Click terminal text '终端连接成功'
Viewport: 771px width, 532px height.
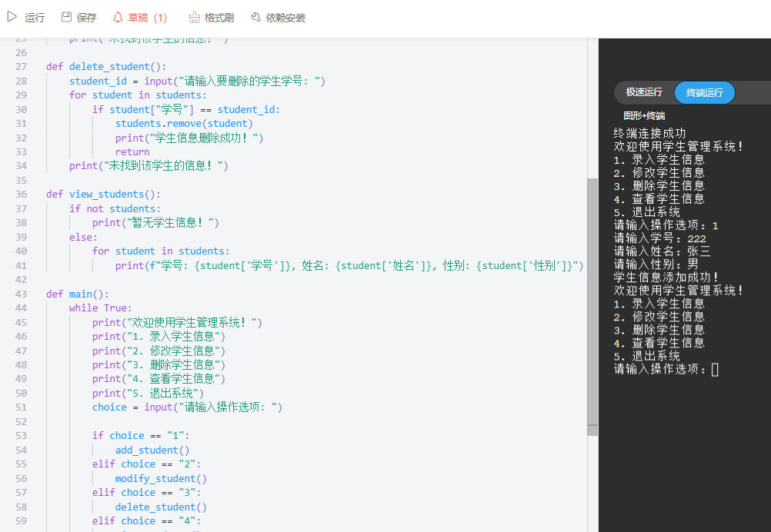[x=649, y=133]
